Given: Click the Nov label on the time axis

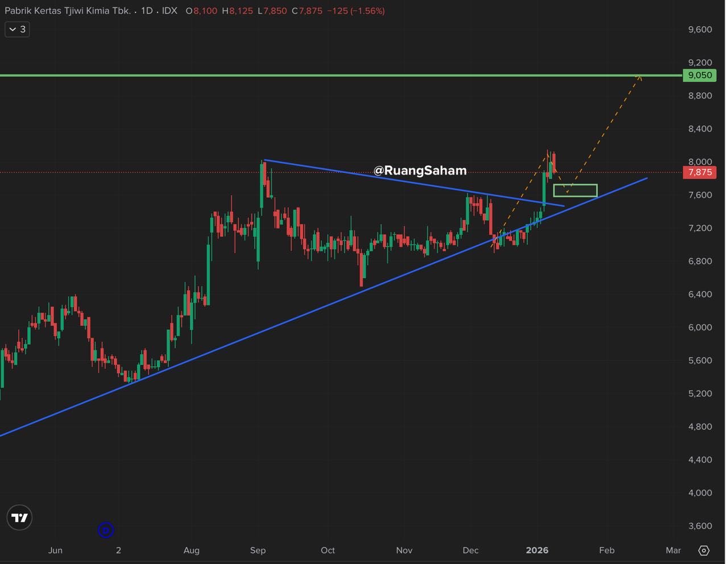Looking at the screenshot, I should click(x=404, y=550).
